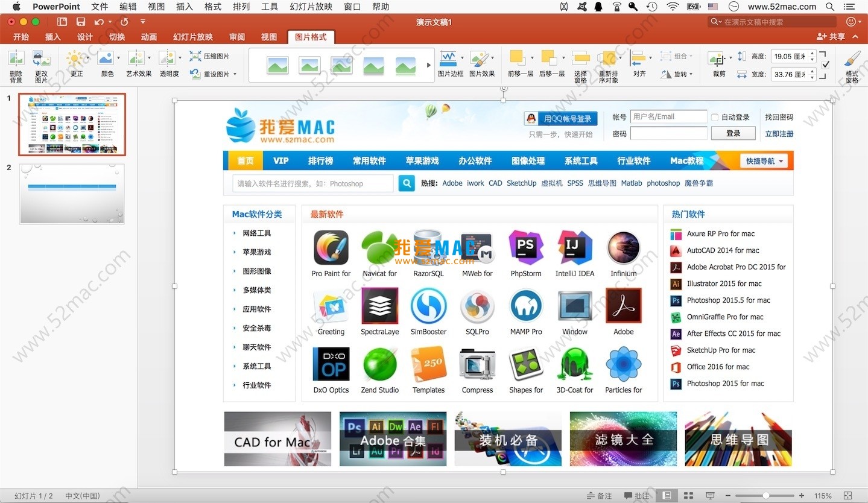Open the 文件 menu in menu bar
The width and height of the screenshot is (868, 503).
pos(100,7)
